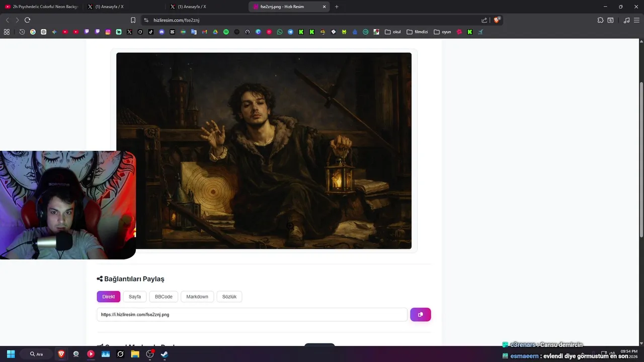Open the Google bookmark
Viewport: 644px width, 362px height.
(x=33, y=32)
